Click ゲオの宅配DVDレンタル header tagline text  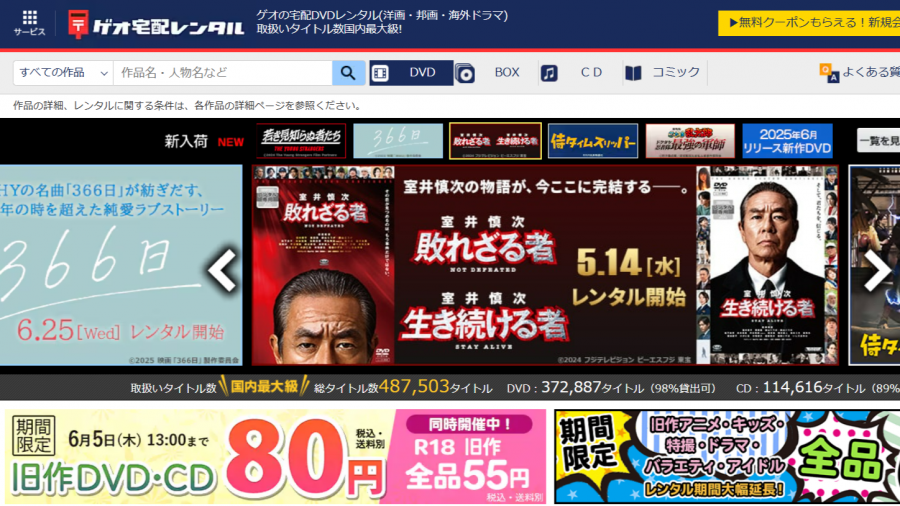(x=382, y=22)
